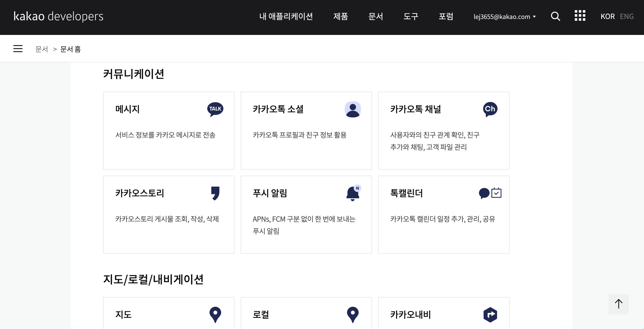Open the 도구 navigation menu
The height and width of the screenshot is (329, 644).
pos(411,16)
